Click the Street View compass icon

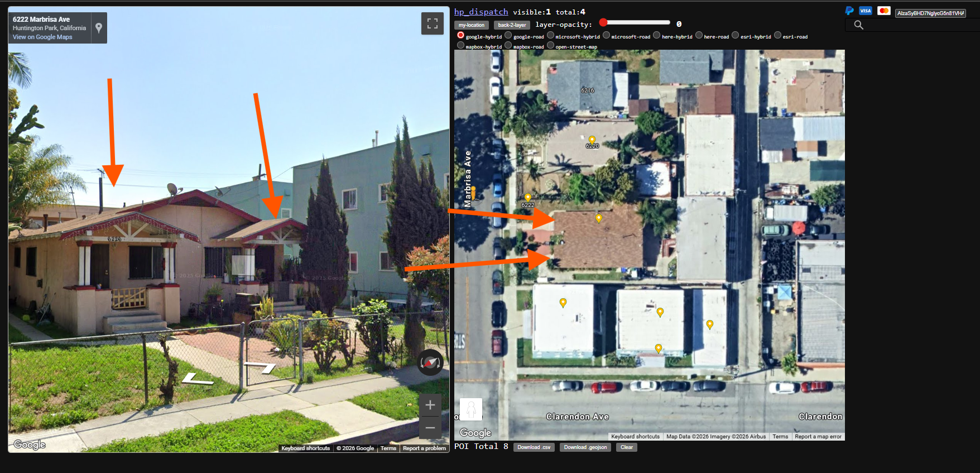coord(430,363)
